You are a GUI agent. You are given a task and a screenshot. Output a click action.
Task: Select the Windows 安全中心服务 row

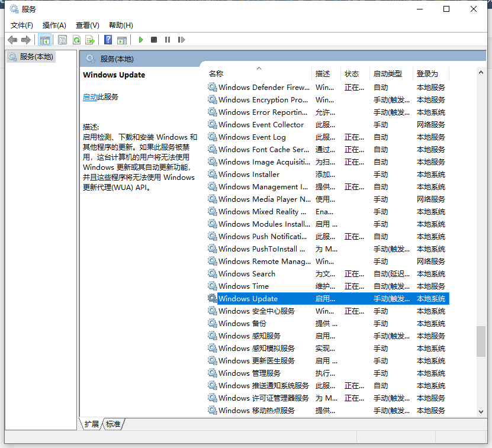[x=328, y=311]
